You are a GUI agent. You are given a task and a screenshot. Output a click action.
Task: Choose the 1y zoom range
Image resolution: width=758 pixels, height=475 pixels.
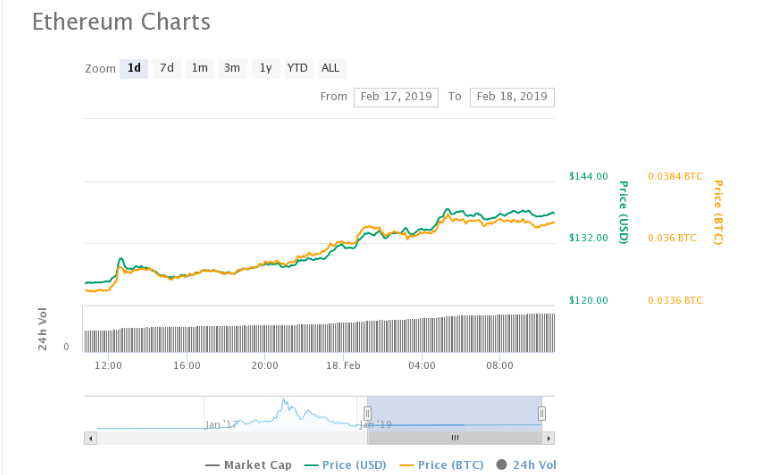266,68
